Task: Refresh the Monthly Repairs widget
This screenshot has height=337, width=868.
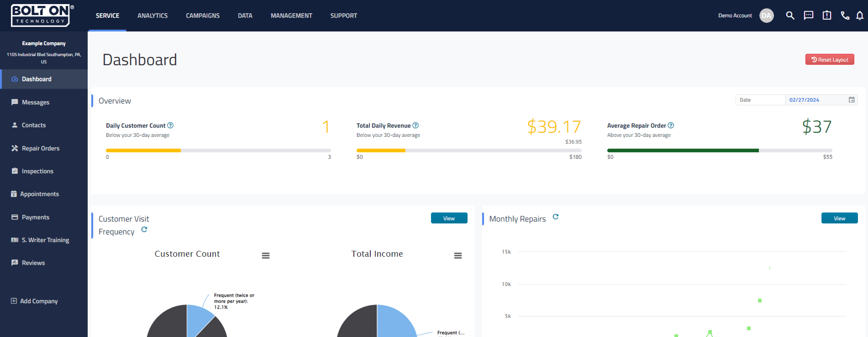Action: (556, 217)
